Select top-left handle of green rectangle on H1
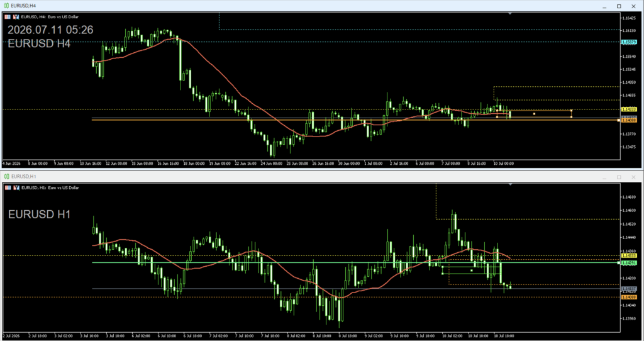The image size is (644, 341). tap(442, 267)
